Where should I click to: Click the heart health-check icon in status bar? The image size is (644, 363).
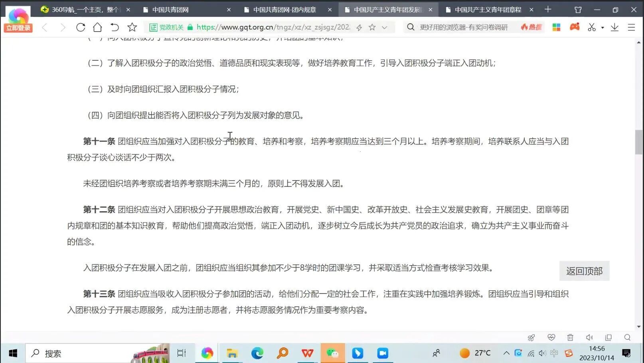(x=551, y=337)
